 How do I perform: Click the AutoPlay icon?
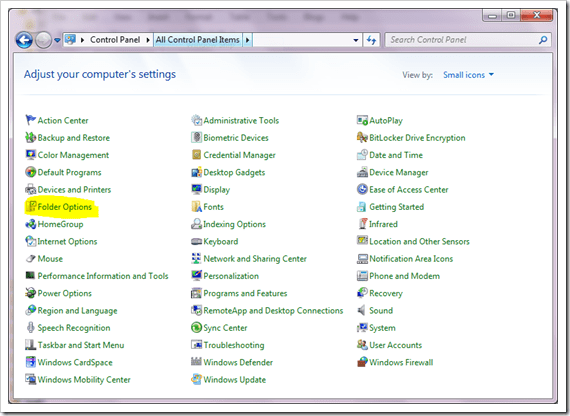tap(362, 120)
